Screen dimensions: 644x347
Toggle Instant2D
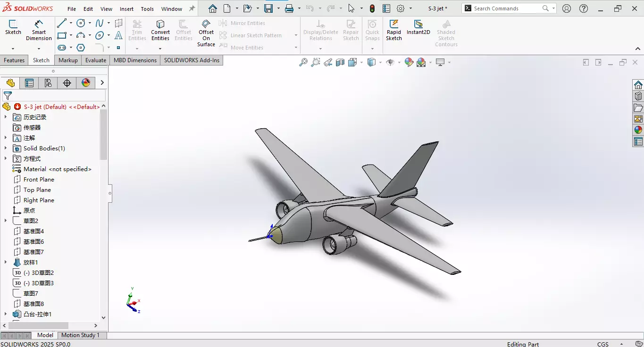418,27
